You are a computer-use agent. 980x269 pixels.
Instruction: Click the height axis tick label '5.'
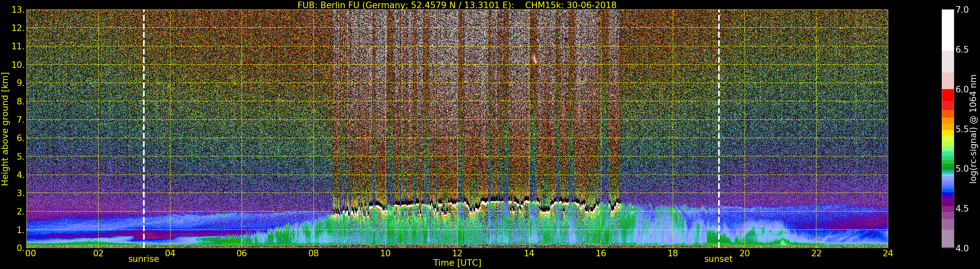tap(21, 156)
